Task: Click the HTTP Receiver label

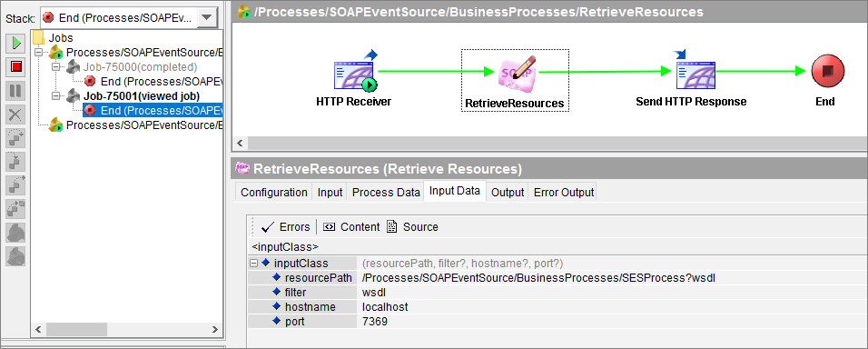Action: point(354,102)
